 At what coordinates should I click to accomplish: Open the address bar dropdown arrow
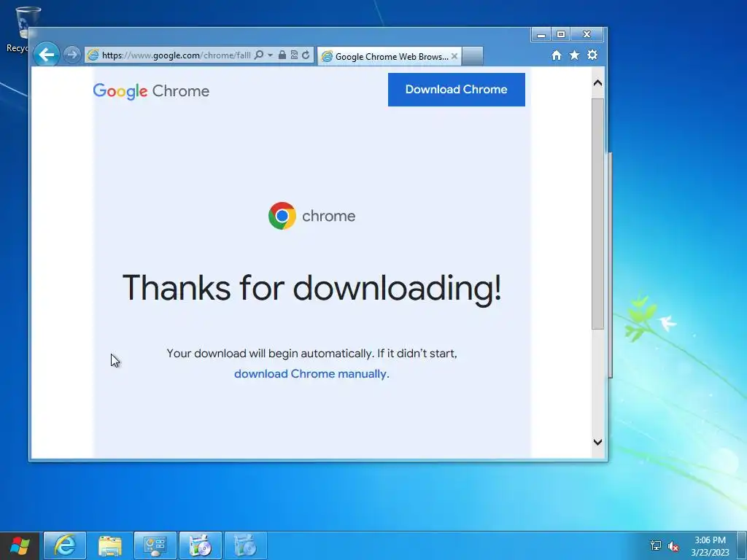tap(270, 55)
